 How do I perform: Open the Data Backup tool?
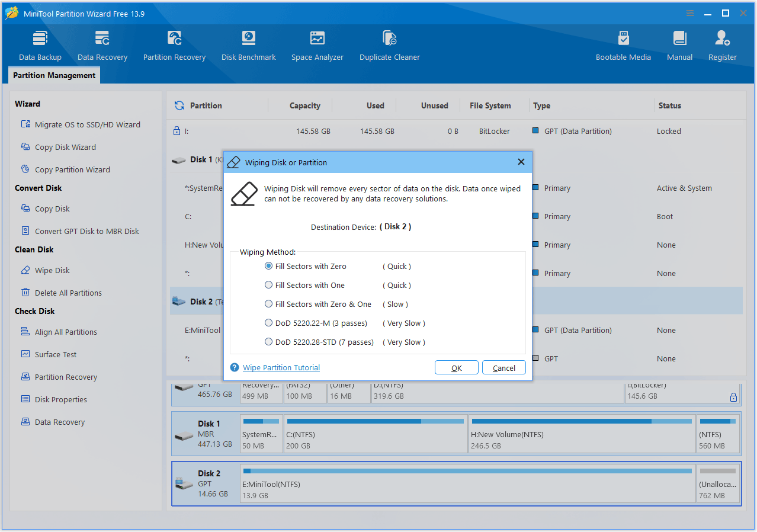pos(40,46)
